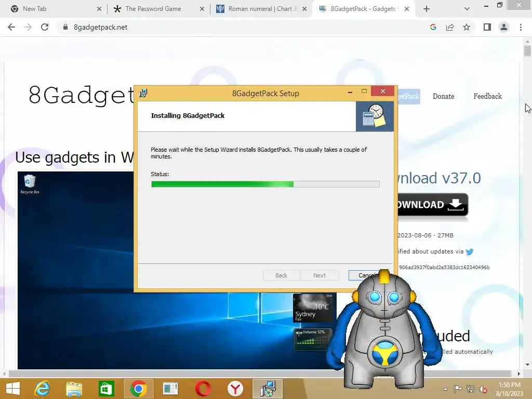Screen dimensions: 532x399
Task: Click the disabled Next setup button
Action: point(320,275)
